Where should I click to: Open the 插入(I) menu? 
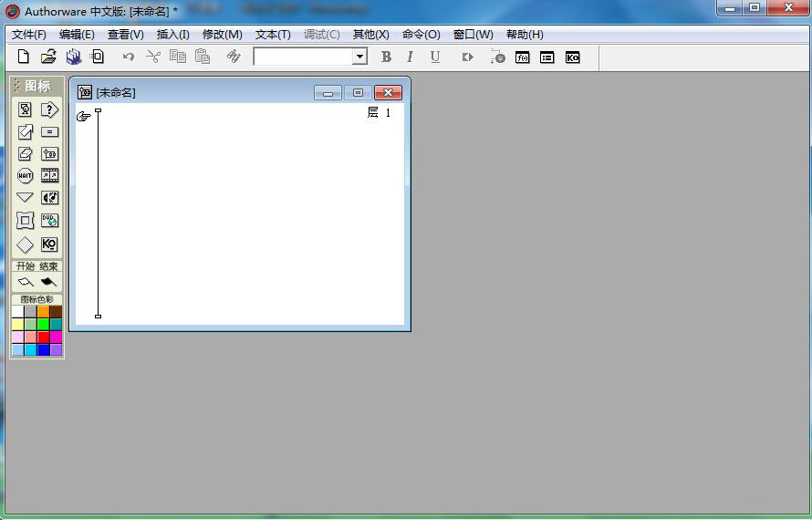172,35
